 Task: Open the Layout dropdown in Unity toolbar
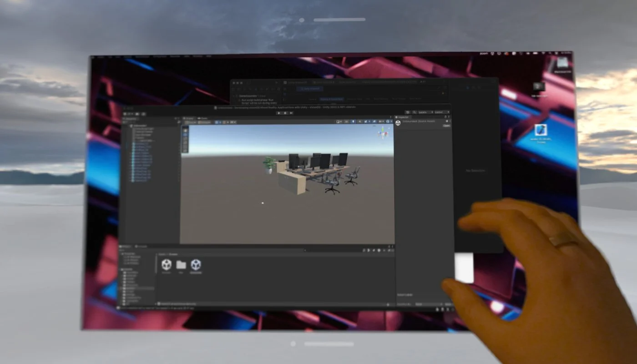(x=442, y=112)
